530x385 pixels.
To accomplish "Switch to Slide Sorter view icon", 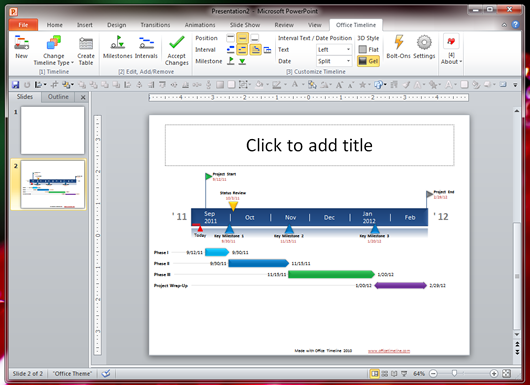I will tap(385, 374).
